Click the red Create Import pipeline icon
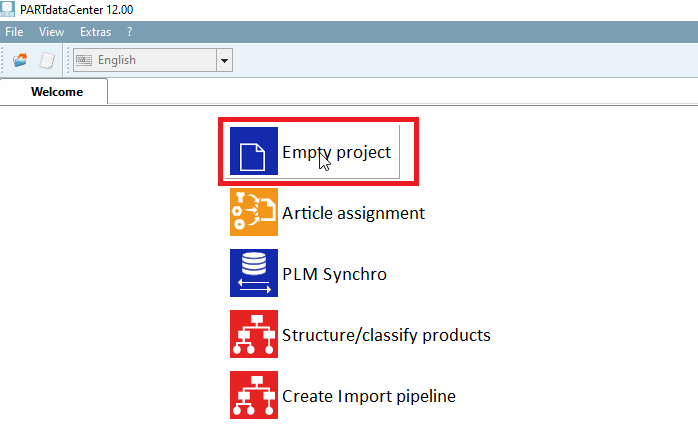 (254, 395)
